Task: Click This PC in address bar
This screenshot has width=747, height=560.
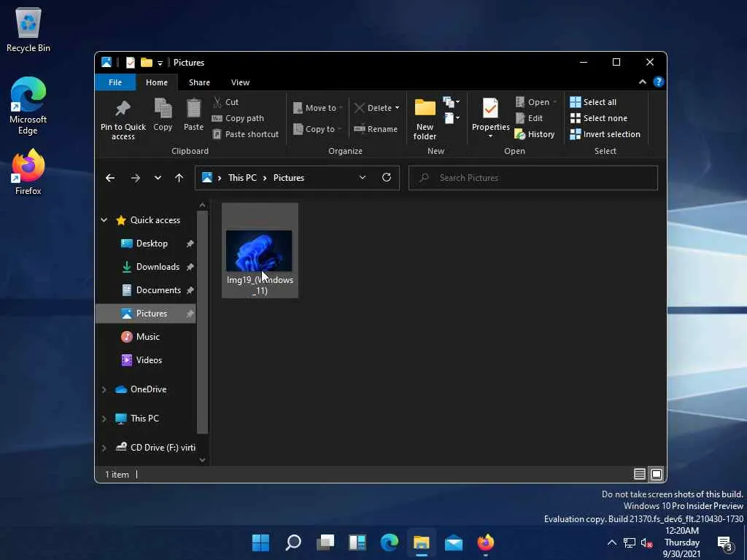Action: click(x=242, y=178)
